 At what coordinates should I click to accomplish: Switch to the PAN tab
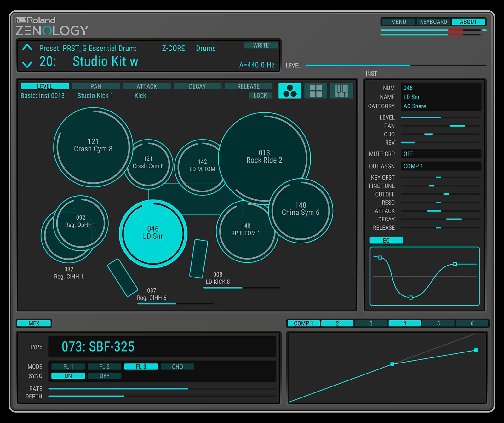pos(96,86)
